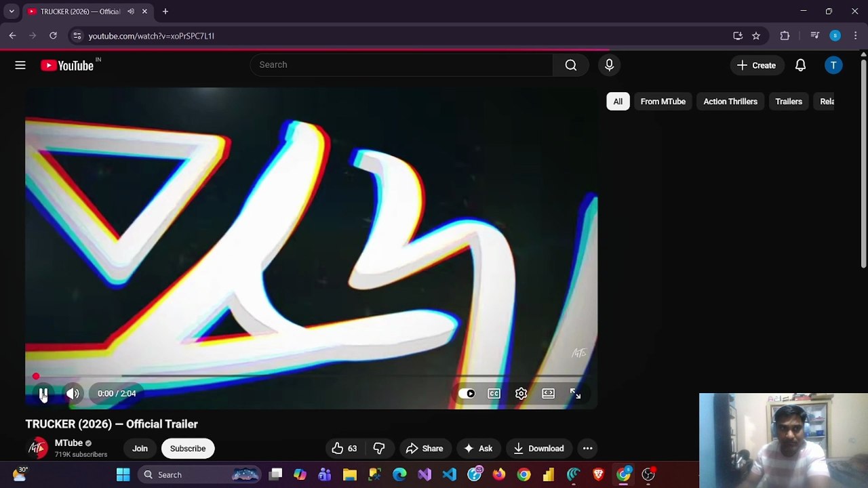Screen dimensions: 868x488
Task: Open Visual Studio Code from taskbar
Action: point(450,475)
